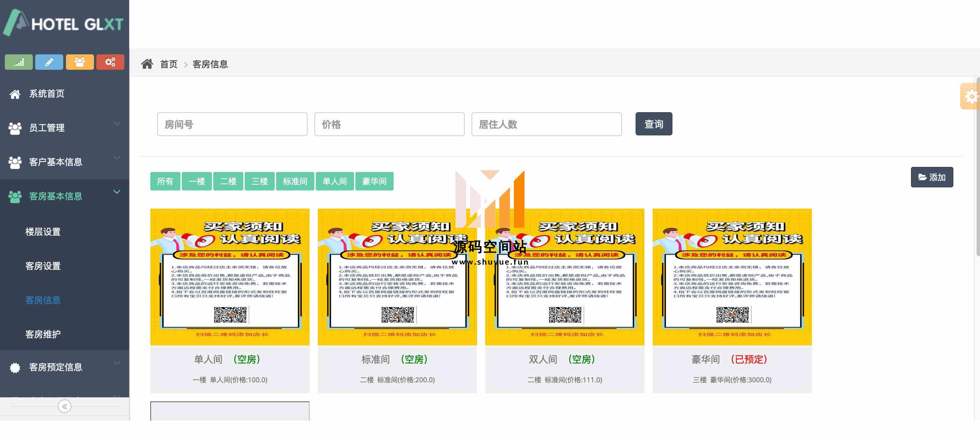The height and width of the screenshot is (437, 980).
Task: Open the 标准间 (空房) 二楼 200.0 card image
Action: (397, 277)
